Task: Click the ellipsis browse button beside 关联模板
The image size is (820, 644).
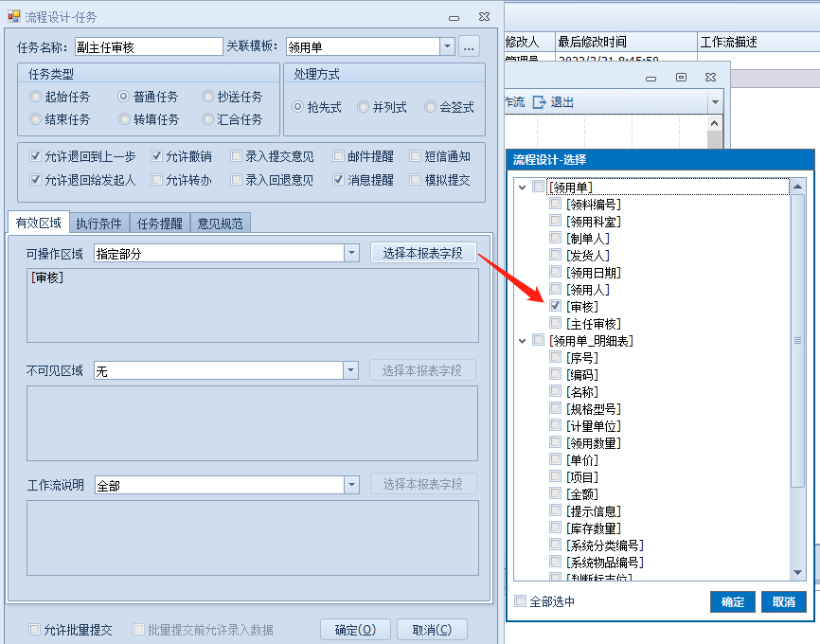Action: pos(470,46)
